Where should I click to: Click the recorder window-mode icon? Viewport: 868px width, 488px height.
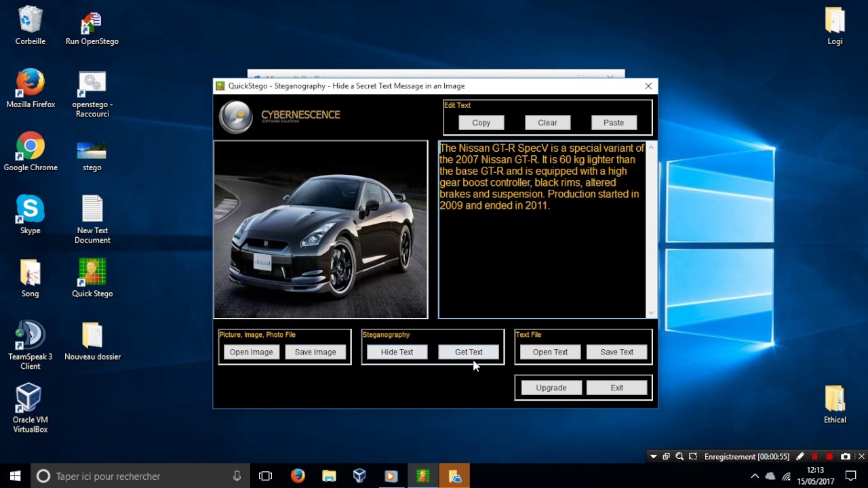(666, 457)
